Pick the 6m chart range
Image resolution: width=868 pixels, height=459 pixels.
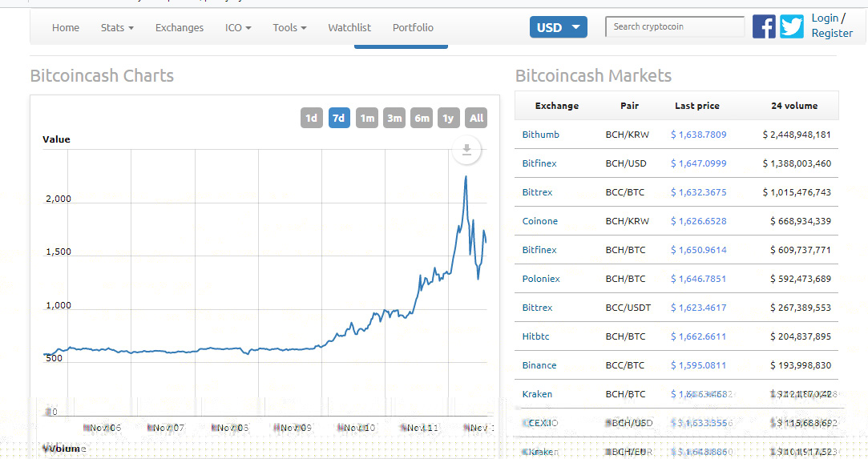tap(422, 118)
